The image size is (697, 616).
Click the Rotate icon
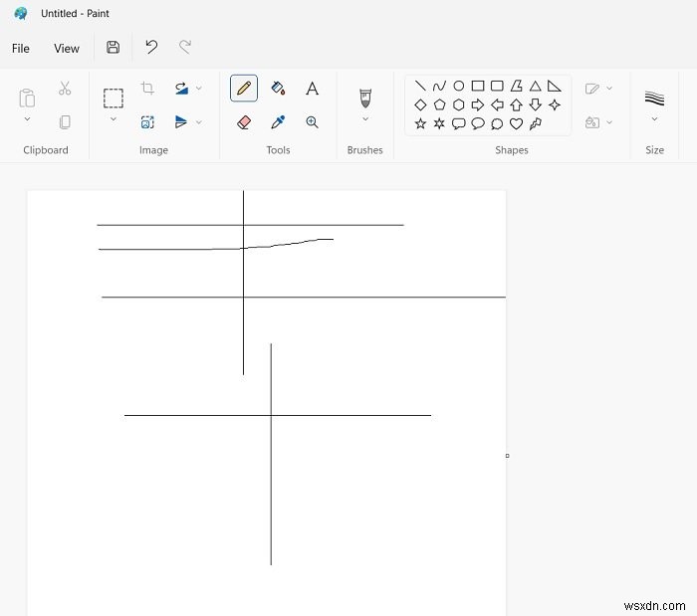coord(181,88)
